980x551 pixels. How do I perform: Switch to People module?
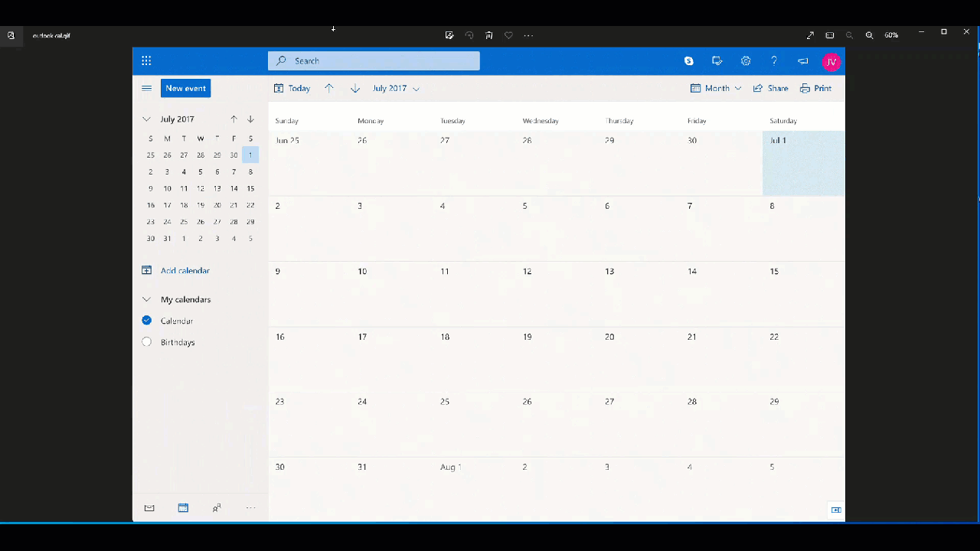point(217,508)
